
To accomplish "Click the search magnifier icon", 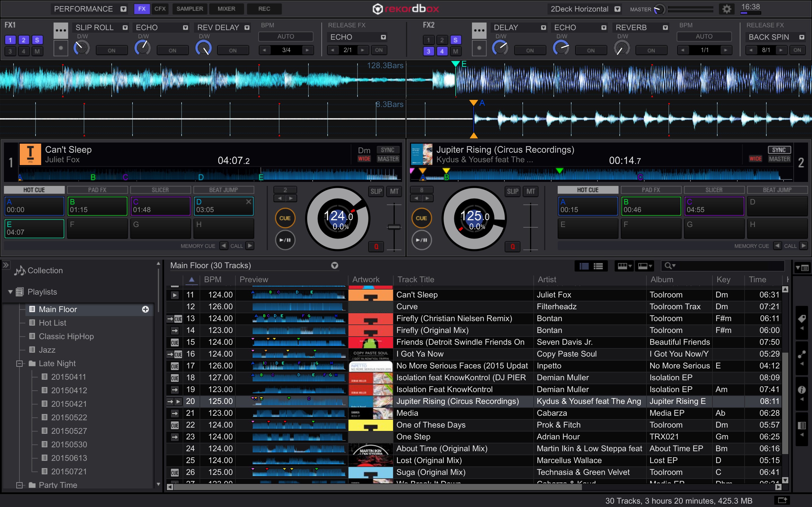I will point(668,266).
